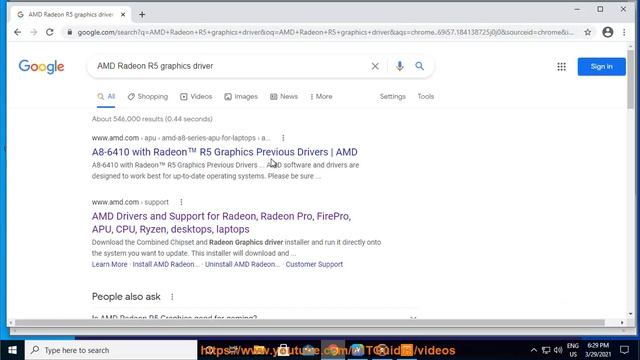Reload the current Google search page
640x360 pixels.
[x=49, y=32]
